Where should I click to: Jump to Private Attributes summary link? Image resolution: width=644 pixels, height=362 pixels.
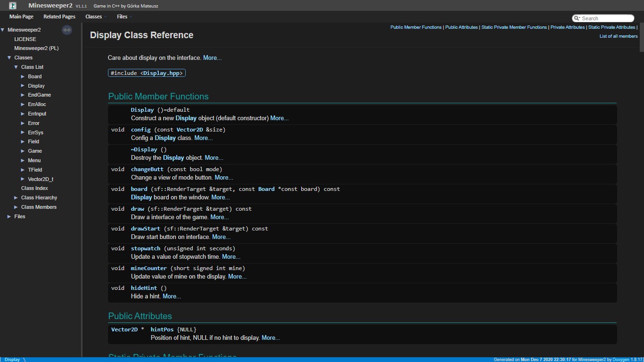pyautogui.click(x=568, y=27)
